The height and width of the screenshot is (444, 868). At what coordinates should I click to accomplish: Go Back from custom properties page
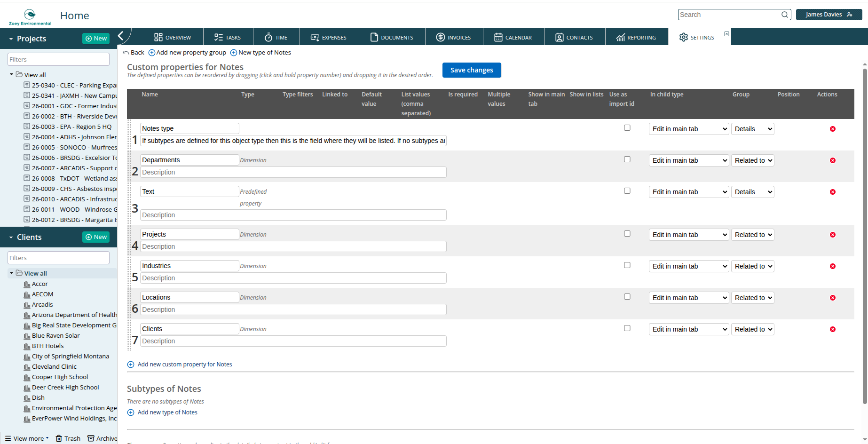click(134, 53)
